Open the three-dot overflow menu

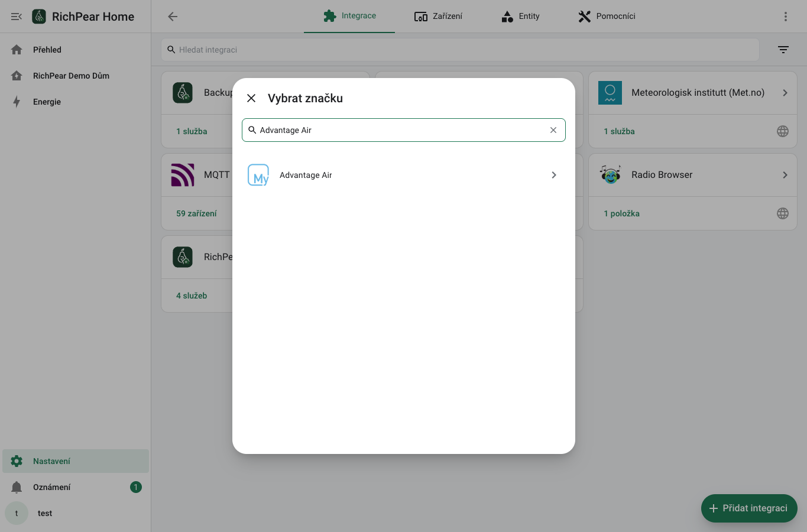(786, 17)
